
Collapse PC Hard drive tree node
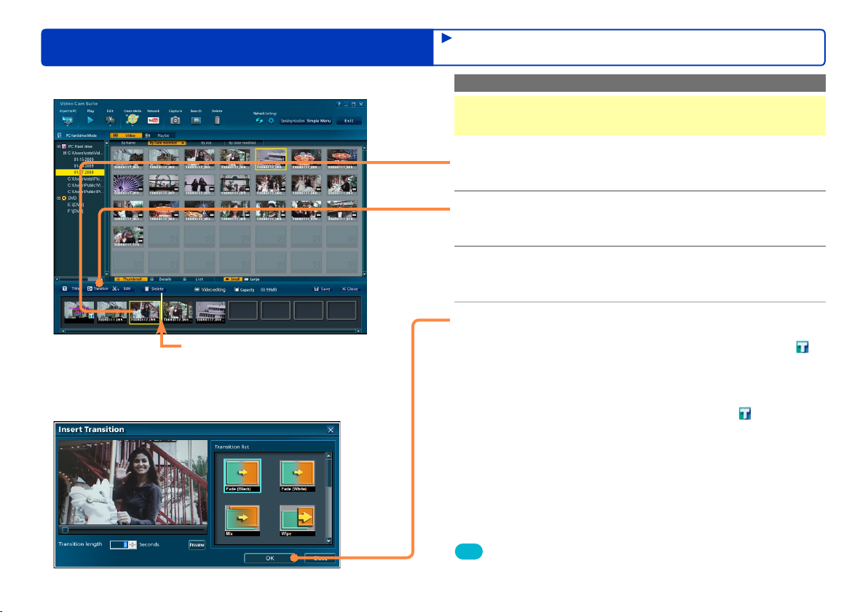(x=58, y=146)
